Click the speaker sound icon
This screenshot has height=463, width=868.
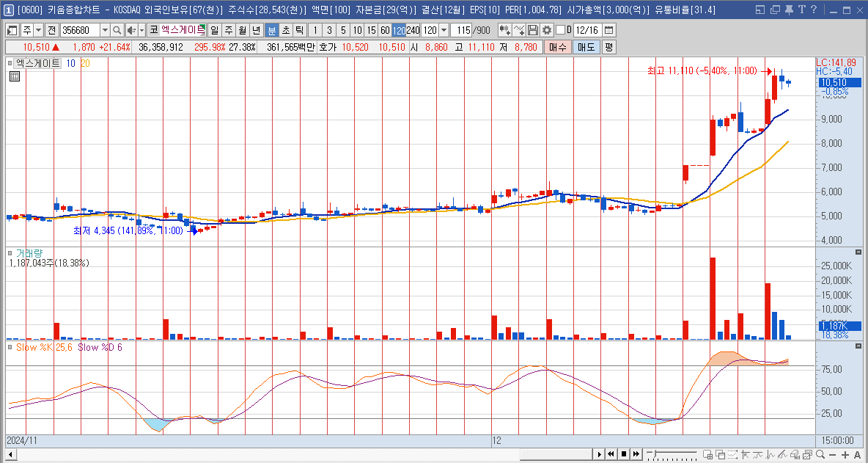tap(130, 30)
